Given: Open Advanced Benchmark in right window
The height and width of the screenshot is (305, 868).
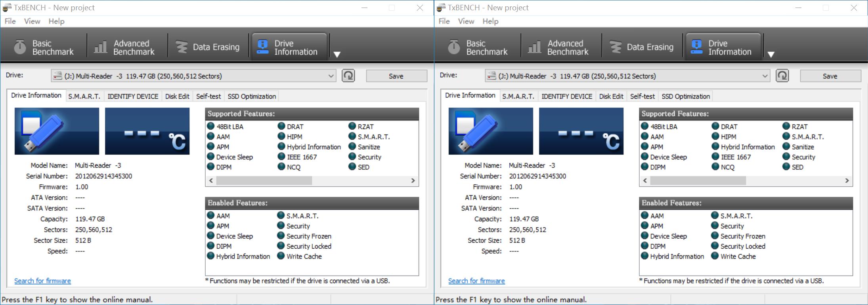Looking at the screenshot, I should click(558, 47).
